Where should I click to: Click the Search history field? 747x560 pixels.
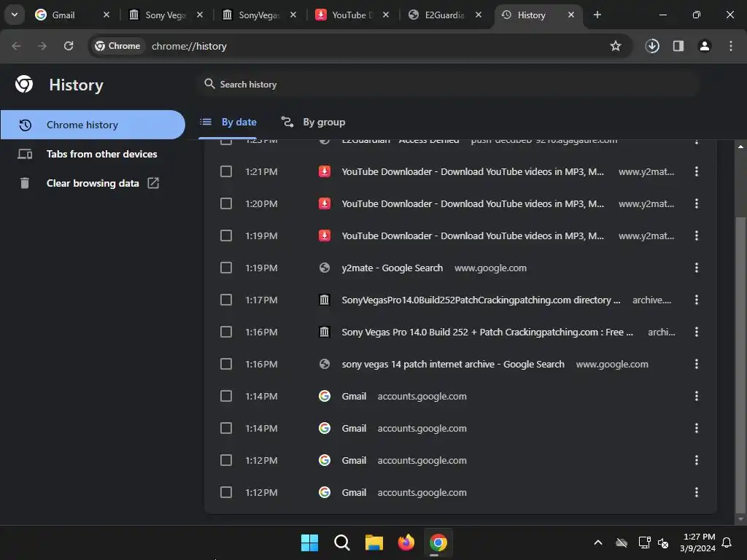pyautogui.click(x=448, y=85)
